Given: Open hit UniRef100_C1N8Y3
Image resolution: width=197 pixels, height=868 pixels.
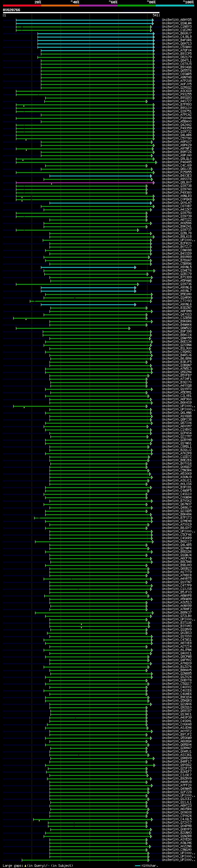Looking at the screenshot, I should pos(177,26).
